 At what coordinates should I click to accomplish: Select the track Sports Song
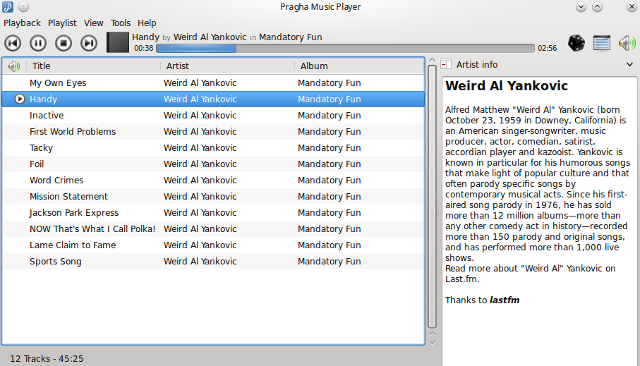point(213,261)
